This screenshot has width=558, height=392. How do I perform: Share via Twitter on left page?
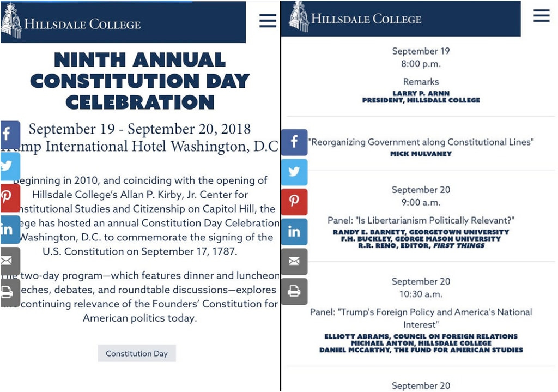(x=10, y=166)
